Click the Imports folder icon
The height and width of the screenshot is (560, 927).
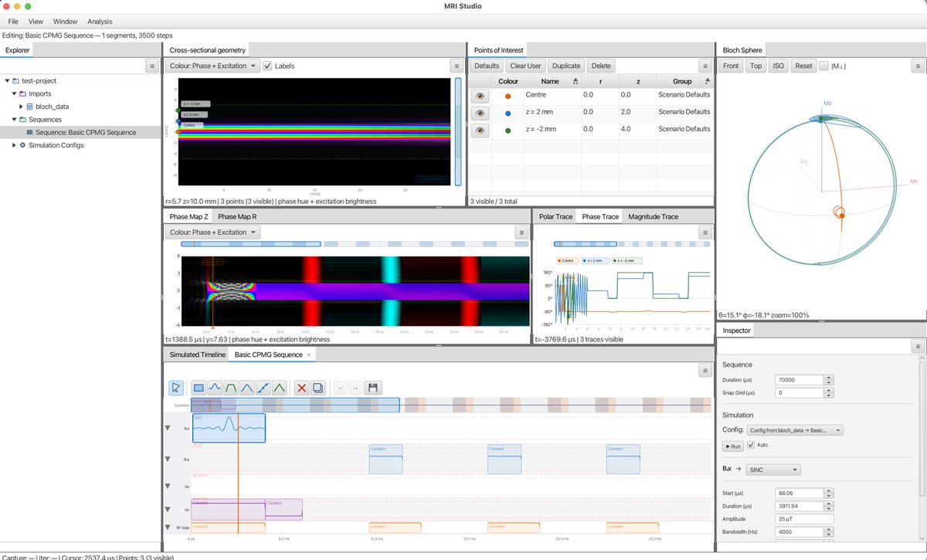click(x=22, y=93)
